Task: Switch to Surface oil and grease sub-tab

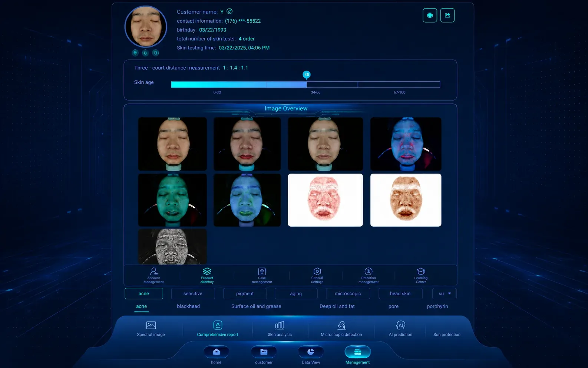Action: coord(256,306)
